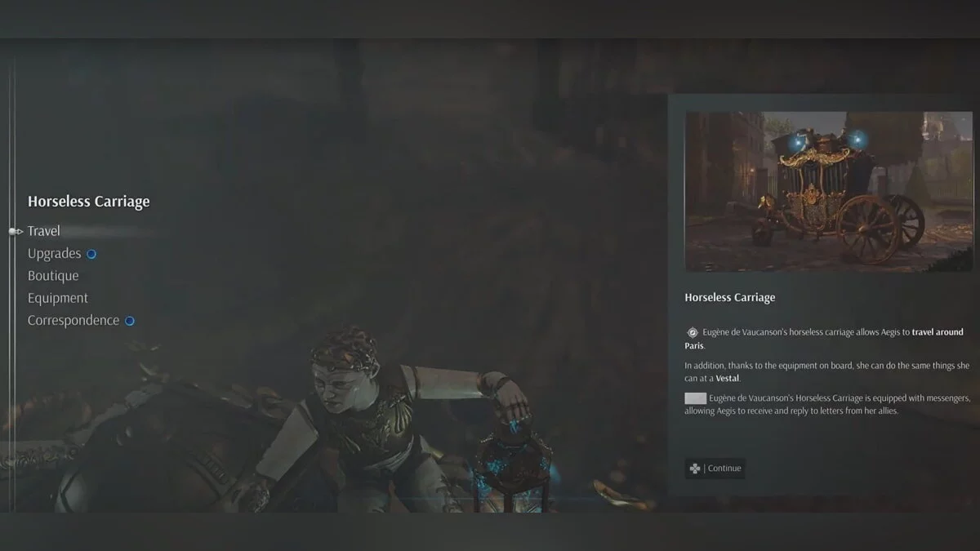Select the Travel menu option
Image resolution: width=980 pixels, height=551 pixels.
(44, 231)
